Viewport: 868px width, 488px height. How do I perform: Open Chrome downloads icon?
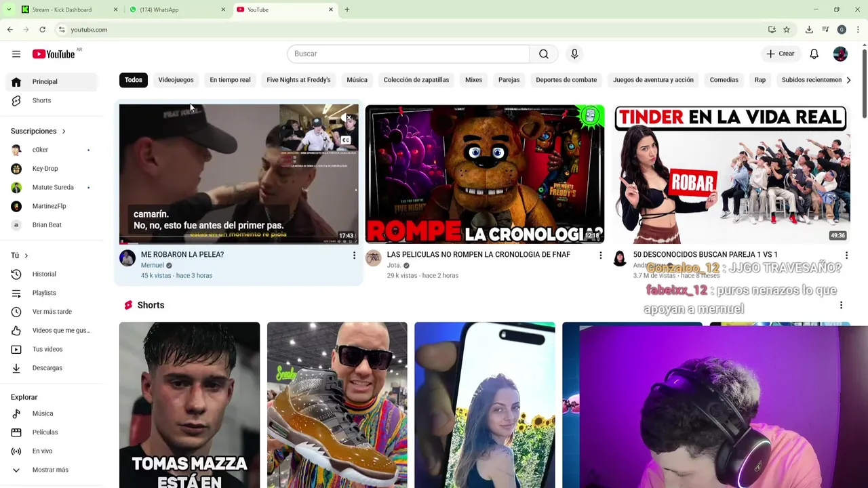tap(809, 30)
